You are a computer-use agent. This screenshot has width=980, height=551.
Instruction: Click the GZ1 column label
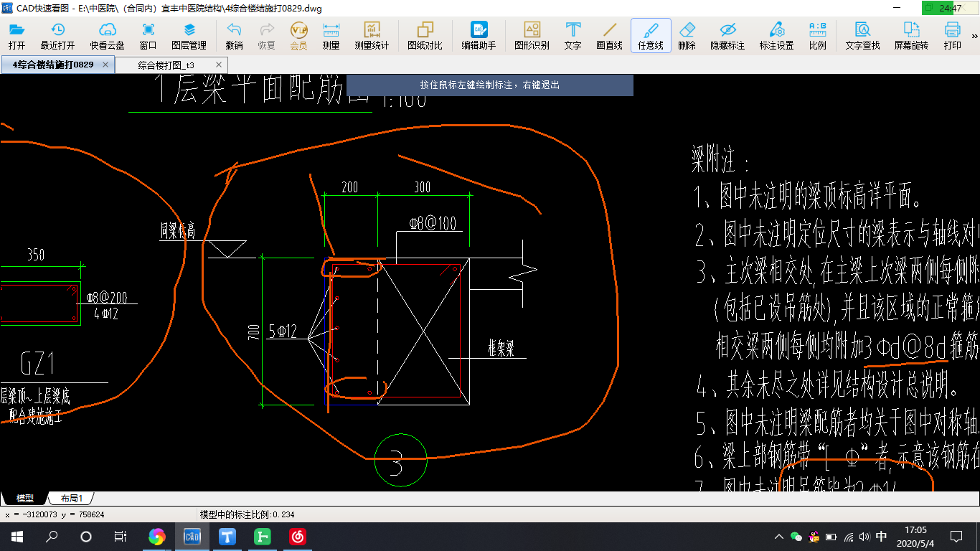pos(37,365)
